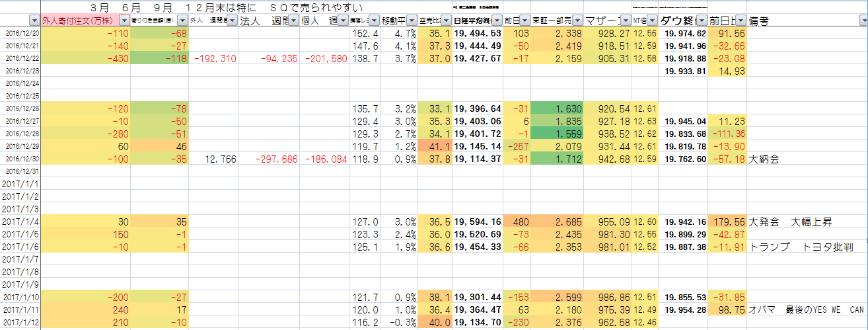Click the 2017/1/4 date cell
Screen dimensions: 868x330
pyautogui.click(x=20, y=222)
